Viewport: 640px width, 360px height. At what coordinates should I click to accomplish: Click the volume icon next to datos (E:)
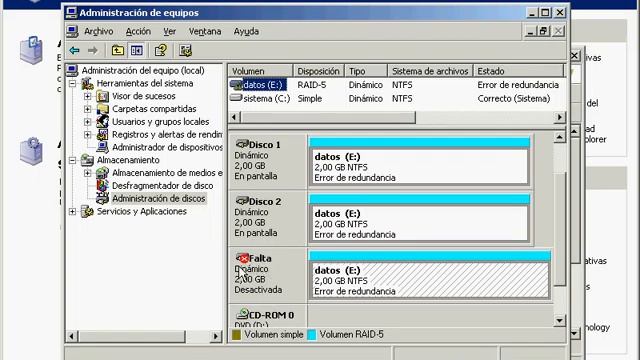click(236, 85)
